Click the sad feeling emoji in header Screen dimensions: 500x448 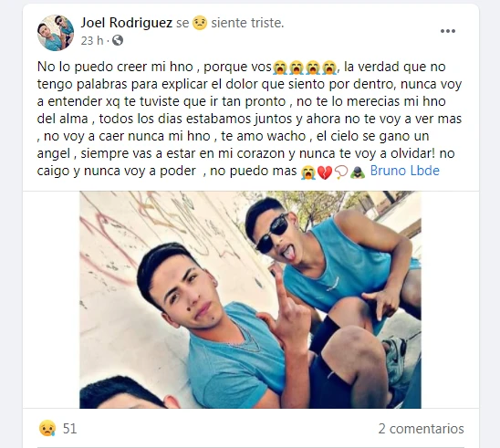[200, 24]
